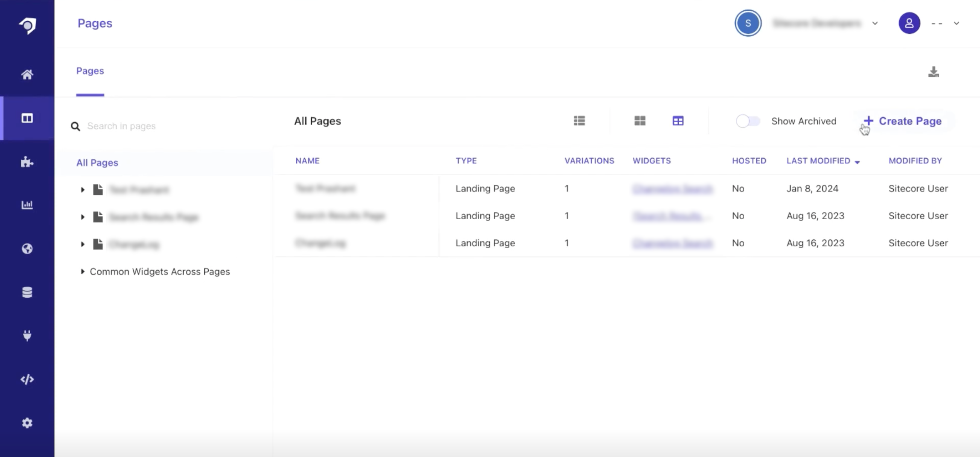Click the Pages tab
Viewport: 980px width, 457px height.
coord(90,71)
